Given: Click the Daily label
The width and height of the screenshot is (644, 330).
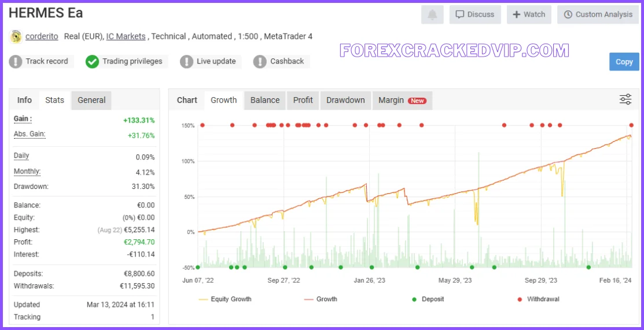Looking at the screenshot, I should pyautogui.click(x=21, y=155).
